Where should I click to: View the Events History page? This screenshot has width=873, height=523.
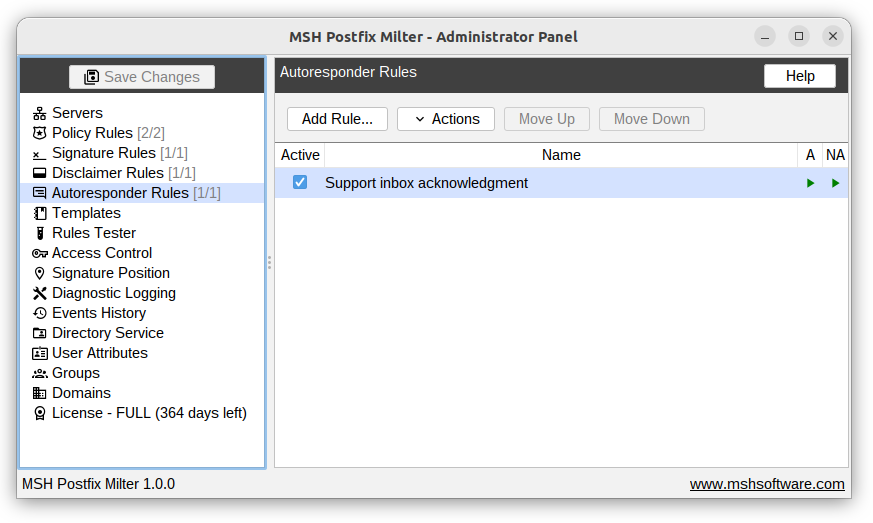[x=99, y=314]
